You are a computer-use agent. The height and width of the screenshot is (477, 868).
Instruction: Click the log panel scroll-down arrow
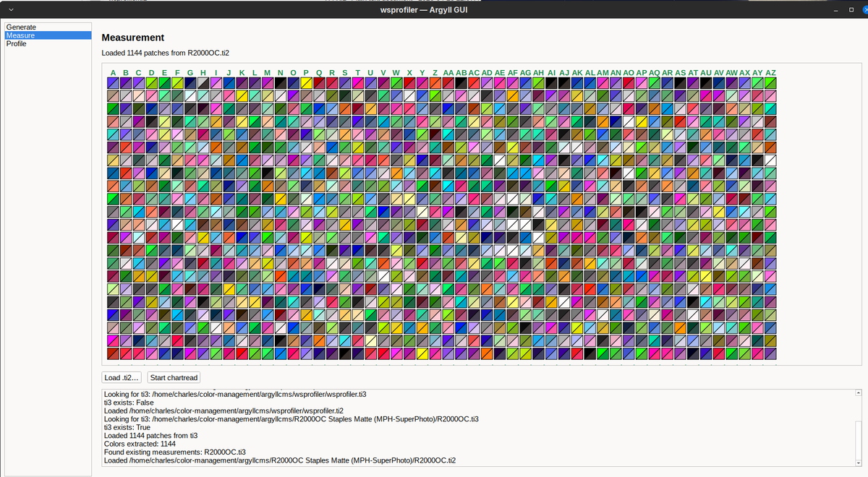click(x=859, y=463)
